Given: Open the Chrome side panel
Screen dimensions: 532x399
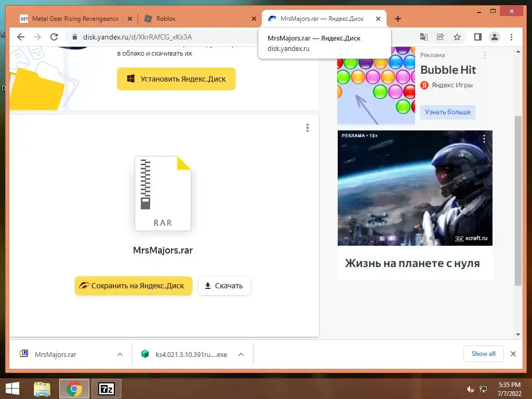Looking at the screenshot, I should coord(478,37).
